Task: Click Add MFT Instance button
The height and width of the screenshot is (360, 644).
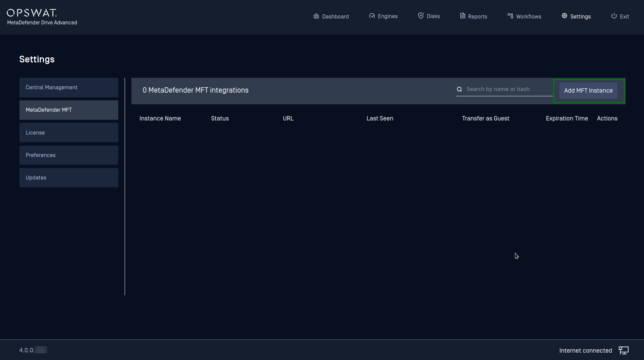Action: pyautogui.click(x=588, y=91)
